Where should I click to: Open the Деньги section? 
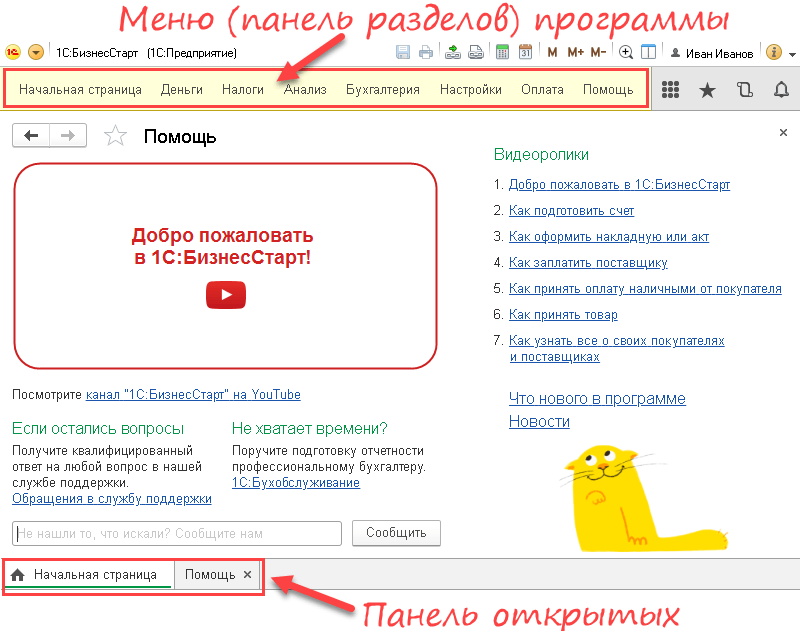pos(182,90)
